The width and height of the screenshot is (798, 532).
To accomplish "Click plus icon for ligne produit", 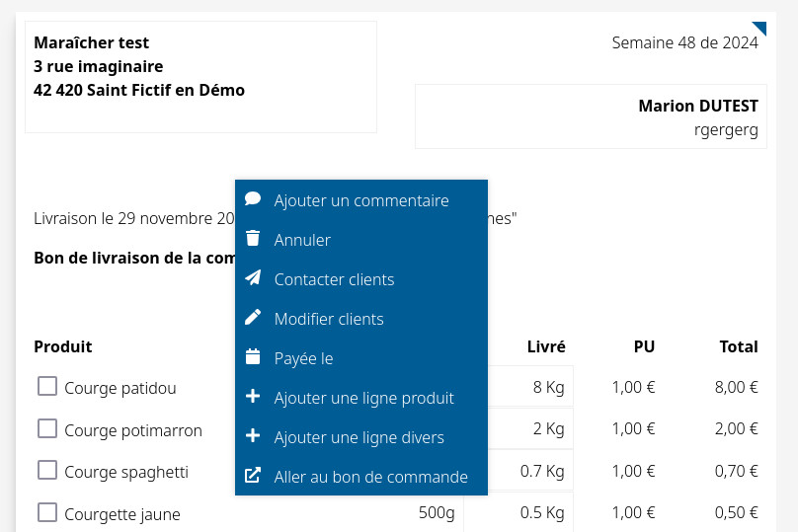I will pos(253,397).
